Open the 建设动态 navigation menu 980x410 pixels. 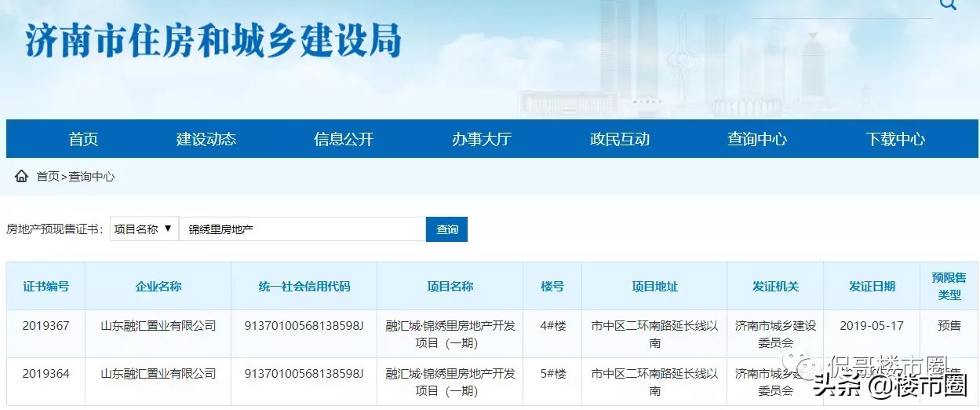pos(206,139)
